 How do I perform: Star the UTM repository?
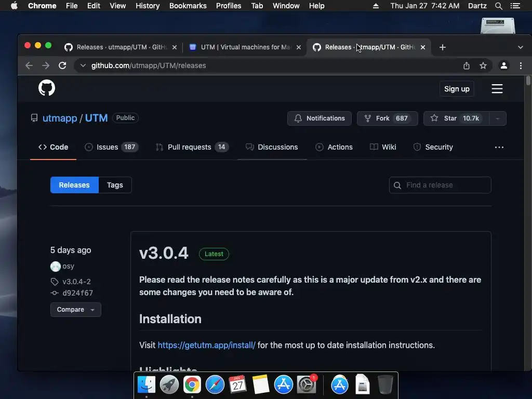click(x=456, y=118)
